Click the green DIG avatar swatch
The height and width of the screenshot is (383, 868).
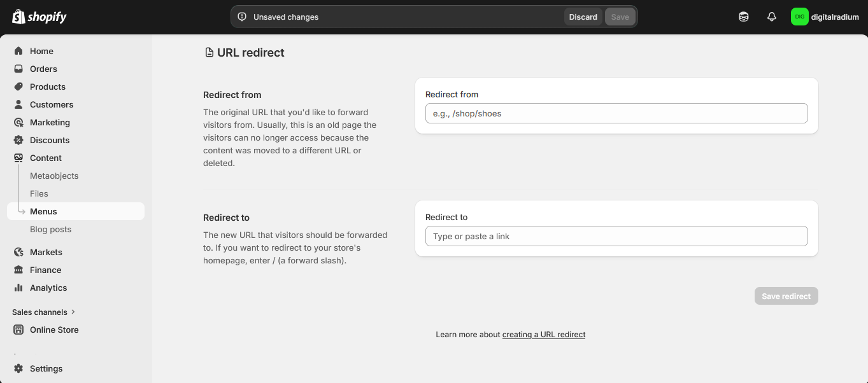pos(799,17)
